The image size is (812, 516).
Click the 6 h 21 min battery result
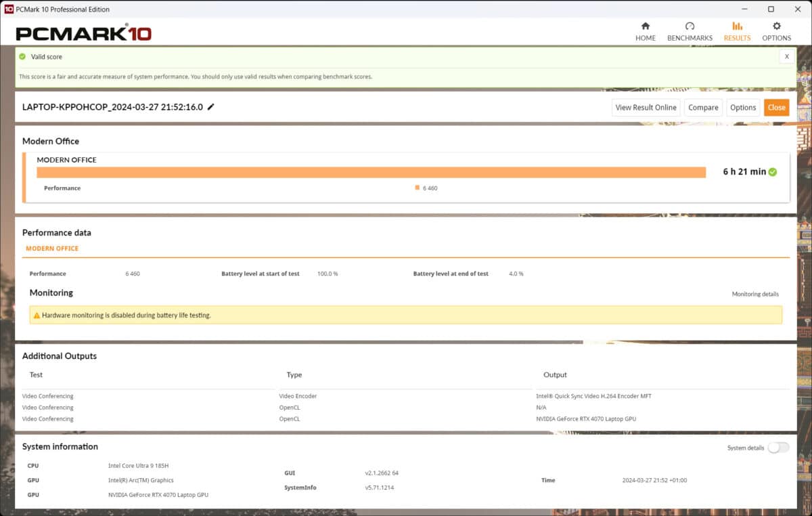tap(744, 172)
